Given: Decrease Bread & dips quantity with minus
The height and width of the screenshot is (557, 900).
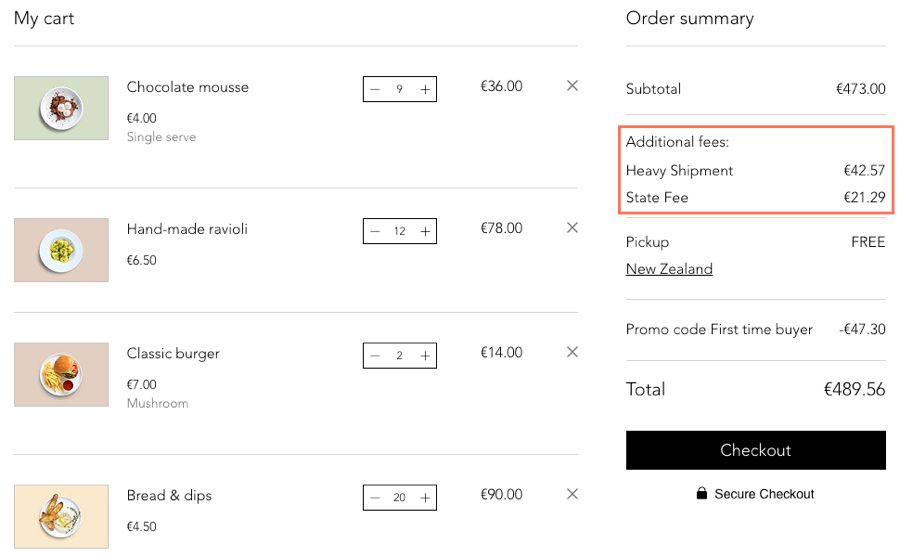Looking at the screenshot, I should pos(375,498).
